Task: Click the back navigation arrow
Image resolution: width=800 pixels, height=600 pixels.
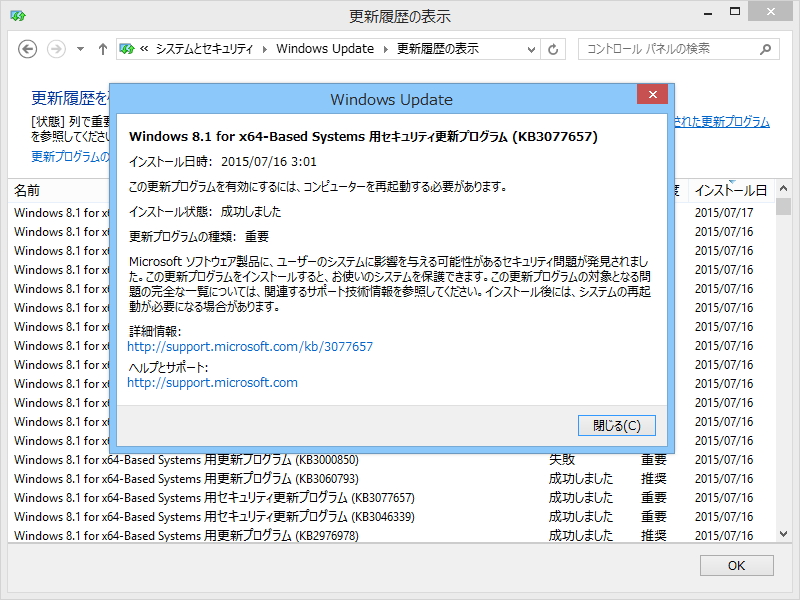Action: click(27, 50)
